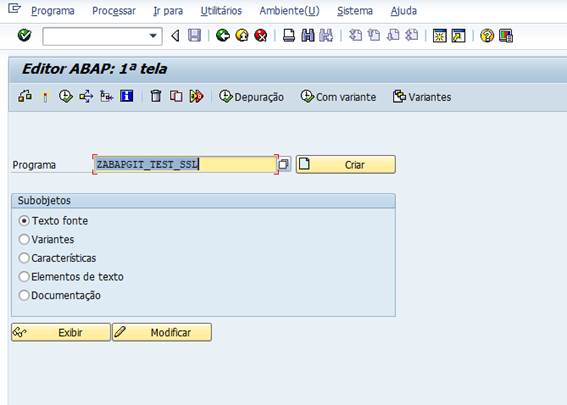567x405 pixels.
Task: Click the Criar button
Action: coord(346,165)
